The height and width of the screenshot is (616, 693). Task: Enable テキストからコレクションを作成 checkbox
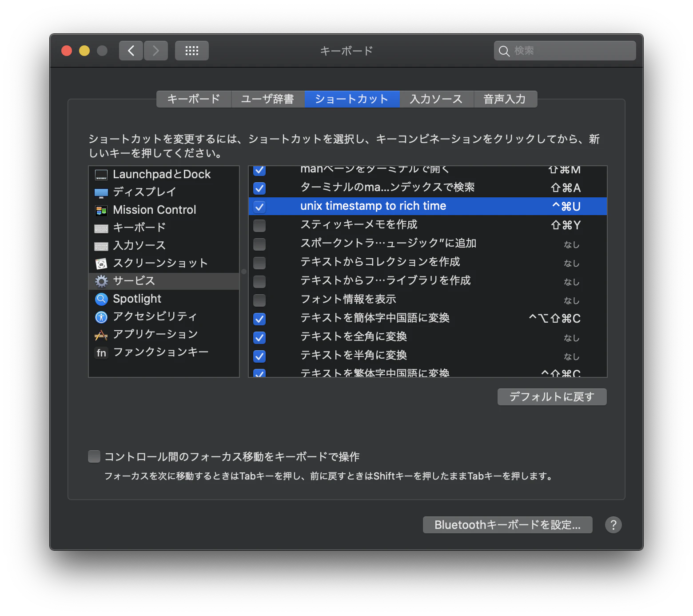click(259, 263)
